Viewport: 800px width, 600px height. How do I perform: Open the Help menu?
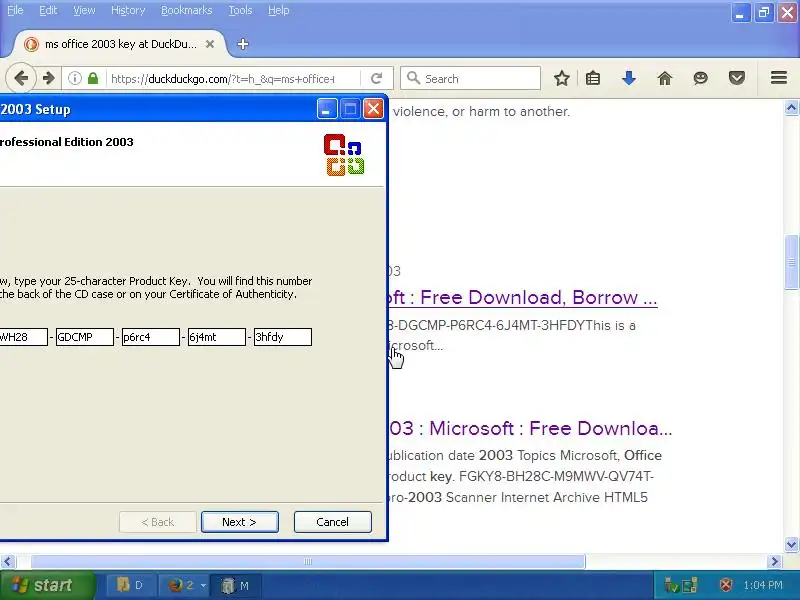(279, 10)
